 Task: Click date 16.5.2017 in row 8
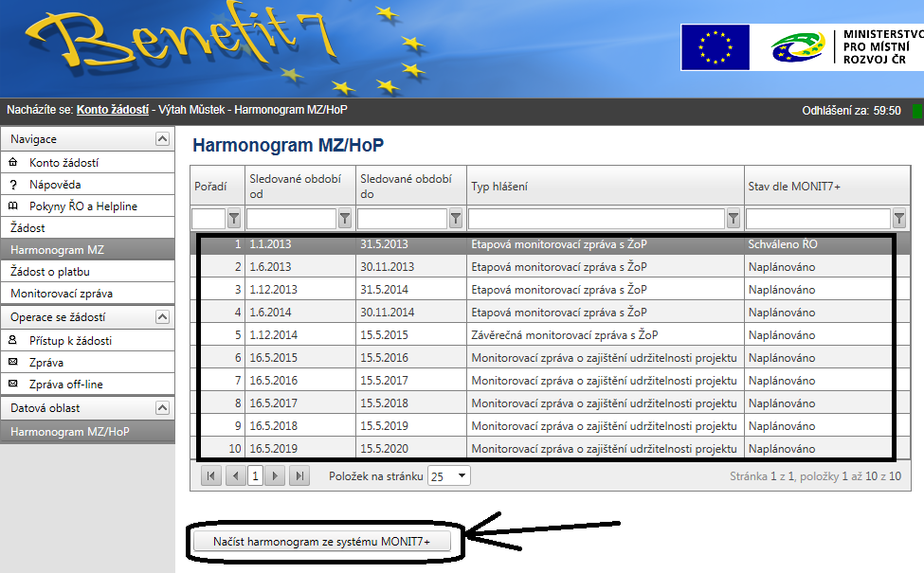point(274,403)
